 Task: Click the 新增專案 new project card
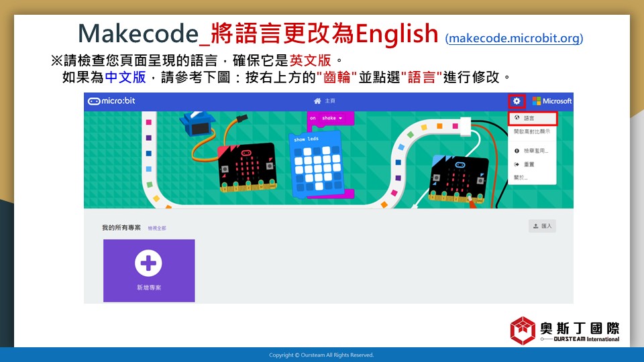pyautogui.click(x=149, y=271)
